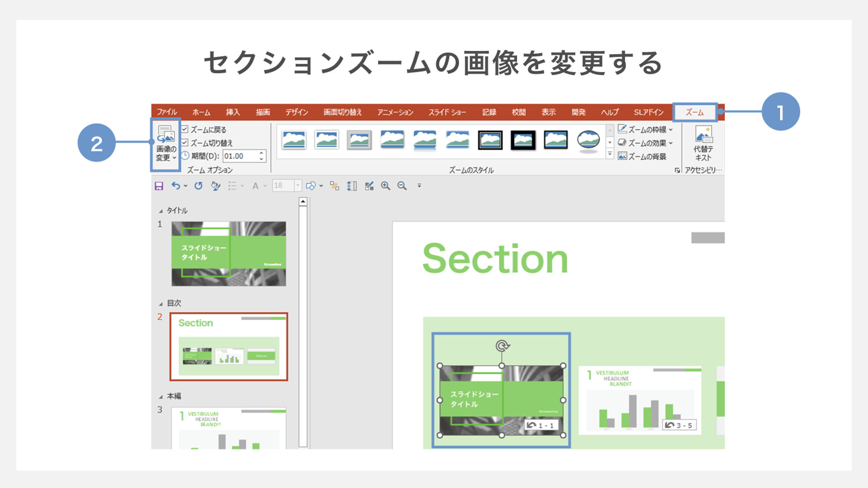868x488 pixels.
Task: Select the gray beveled frame zoom style
Action: (359, 140)
